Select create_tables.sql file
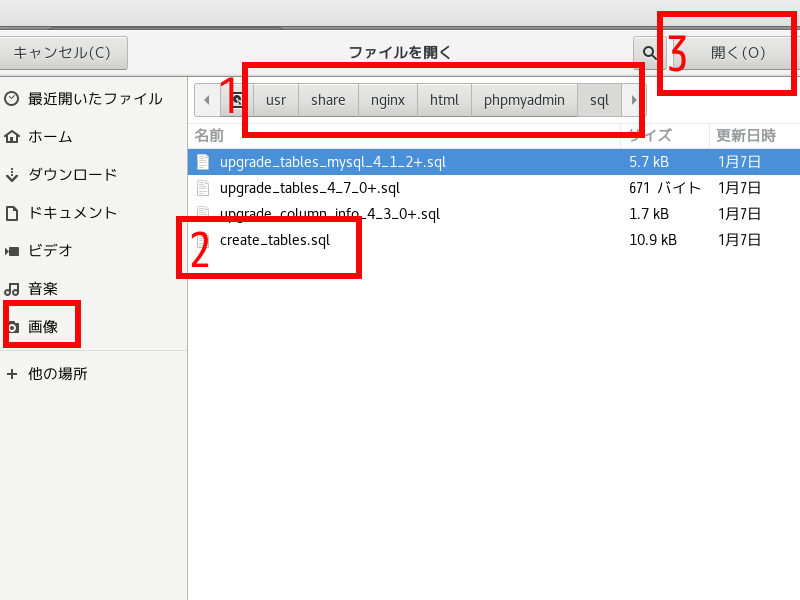The width and height of the screenshot is (800, 600). click(274, 240)
